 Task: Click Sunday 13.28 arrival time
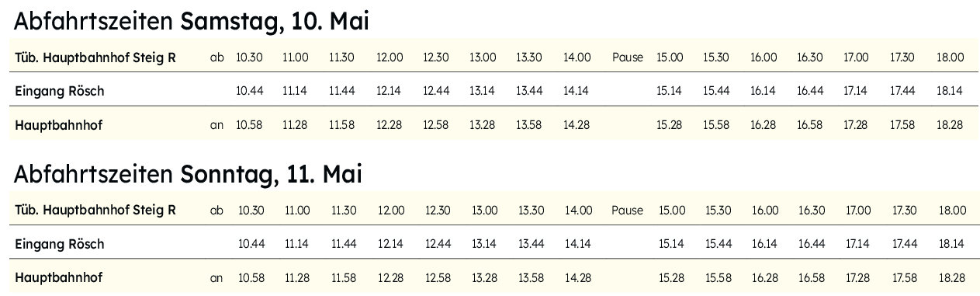pyautogui.click(x=484, y=278)
